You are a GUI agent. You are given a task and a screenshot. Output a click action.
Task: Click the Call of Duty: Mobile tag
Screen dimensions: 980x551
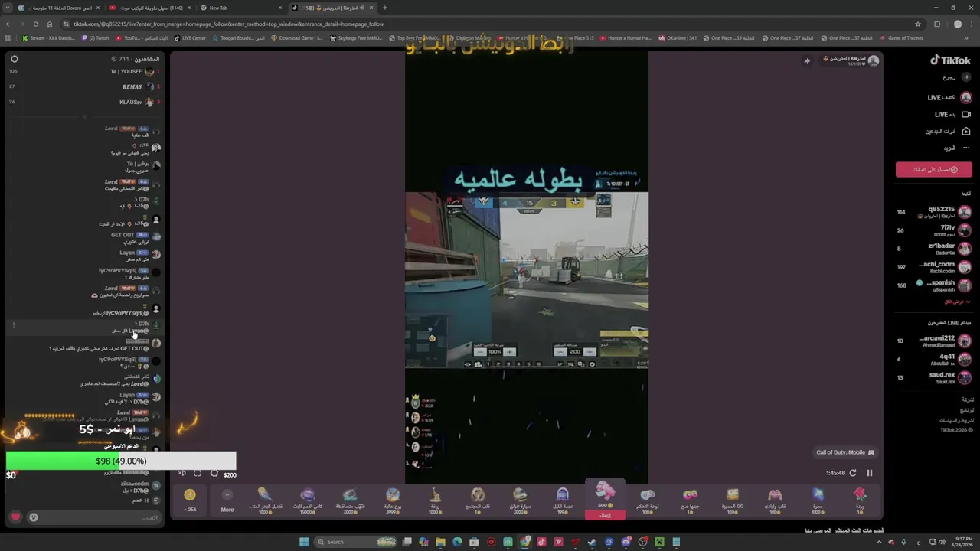(845, 452)
